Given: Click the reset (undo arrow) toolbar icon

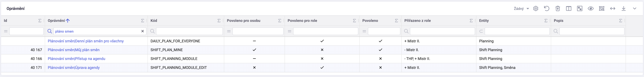Looking at the screenshot, I should [x=546, y=9].
